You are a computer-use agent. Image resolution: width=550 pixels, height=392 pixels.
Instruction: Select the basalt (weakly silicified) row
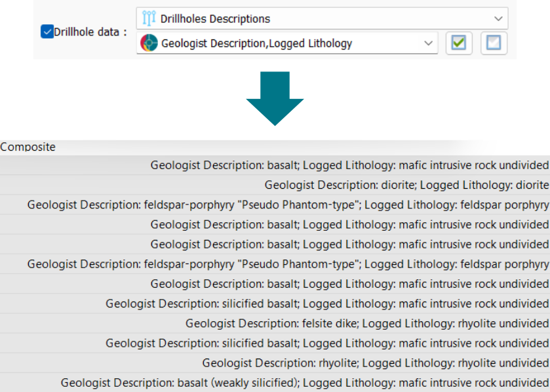[305, 382]
